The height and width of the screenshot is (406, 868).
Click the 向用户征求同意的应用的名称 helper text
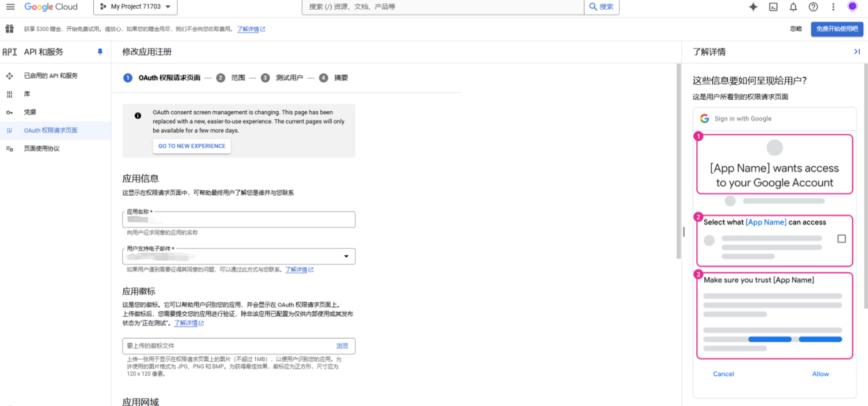pos(163,233)
